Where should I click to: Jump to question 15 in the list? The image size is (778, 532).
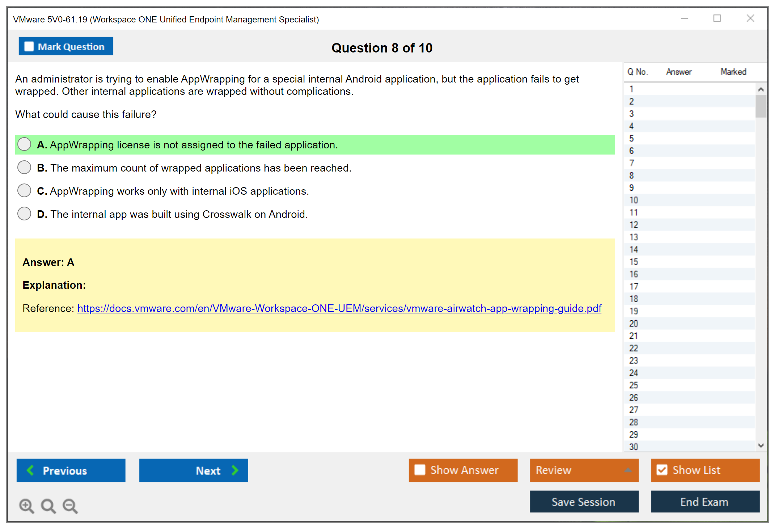[x=634, y=262]
